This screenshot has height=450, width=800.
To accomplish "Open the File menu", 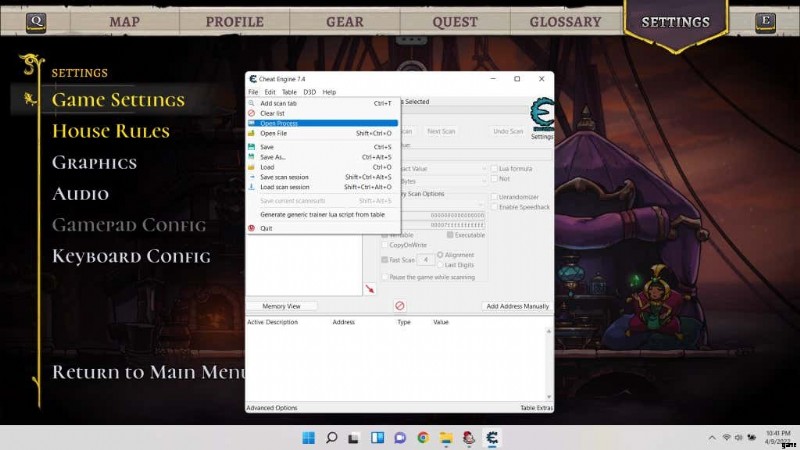I will tap(253, 92).
